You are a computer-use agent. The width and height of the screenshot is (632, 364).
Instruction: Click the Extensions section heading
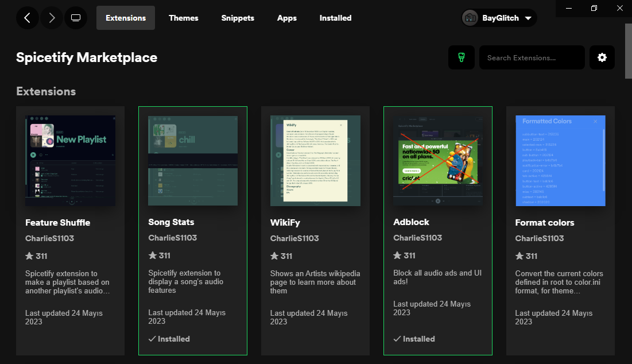coord(46,91)
